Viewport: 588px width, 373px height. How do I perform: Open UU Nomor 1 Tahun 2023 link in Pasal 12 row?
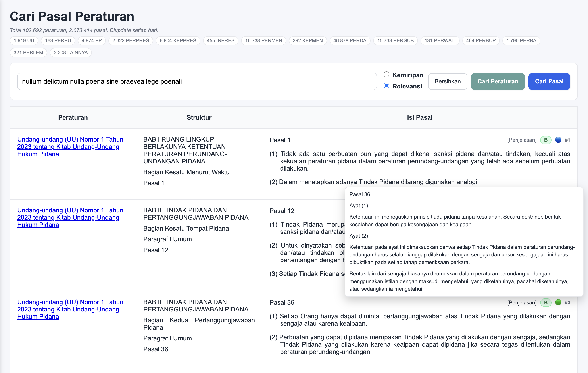pyautogui.click(x=70, y=217)
